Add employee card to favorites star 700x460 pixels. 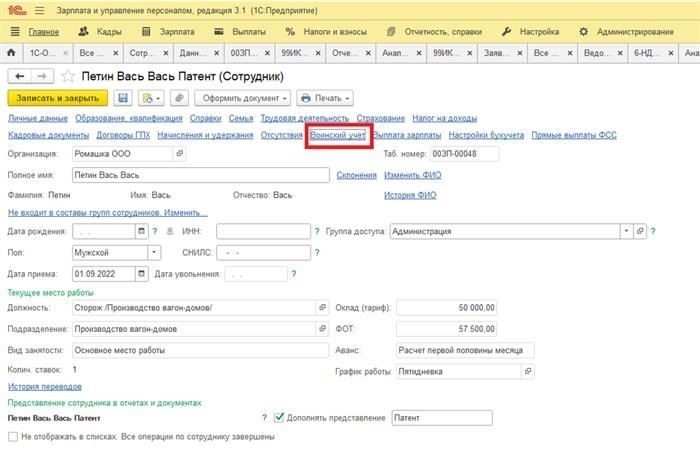click(x=68, y=76)
